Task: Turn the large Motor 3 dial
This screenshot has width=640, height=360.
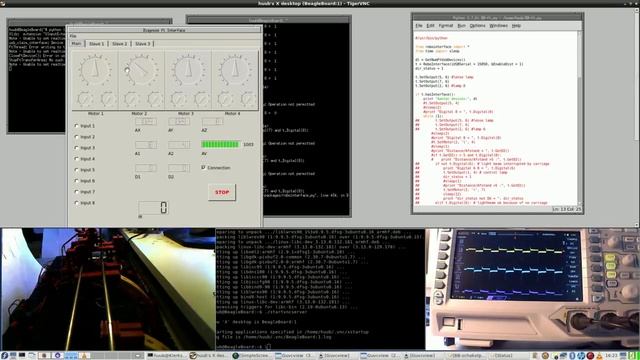Action: click(x=188, y=69)
